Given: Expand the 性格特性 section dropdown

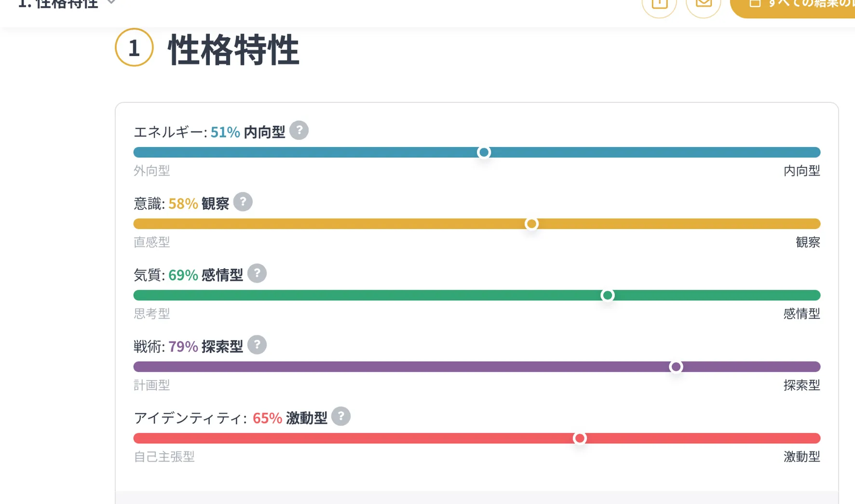Looking at the screenshot, I should tap(111, 2).
